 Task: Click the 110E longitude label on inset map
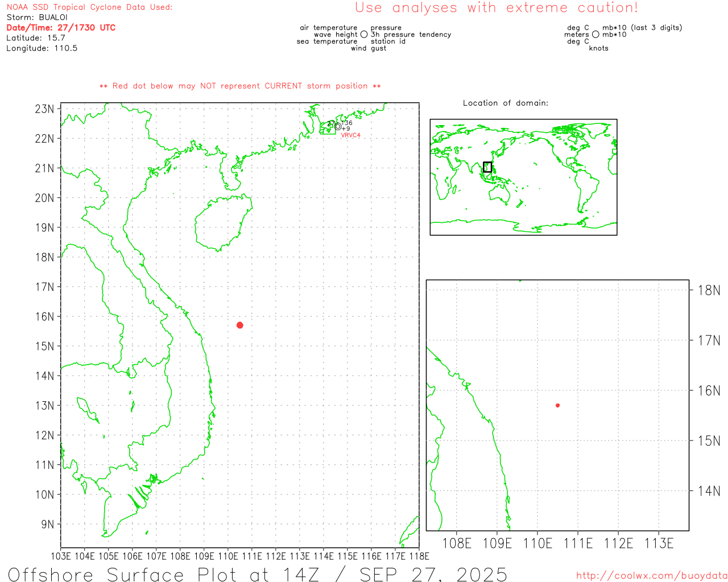[x=537, y=543]
